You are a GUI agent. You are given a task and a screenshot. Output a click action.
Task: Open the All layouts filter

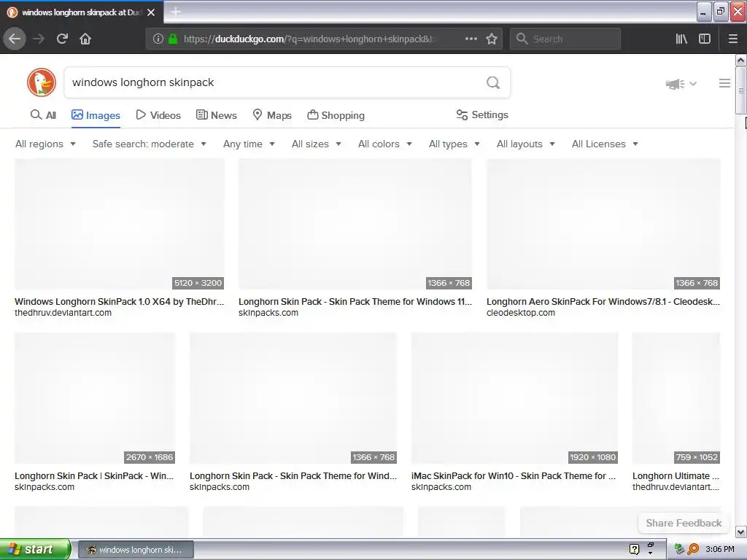[x=525, y=144]
